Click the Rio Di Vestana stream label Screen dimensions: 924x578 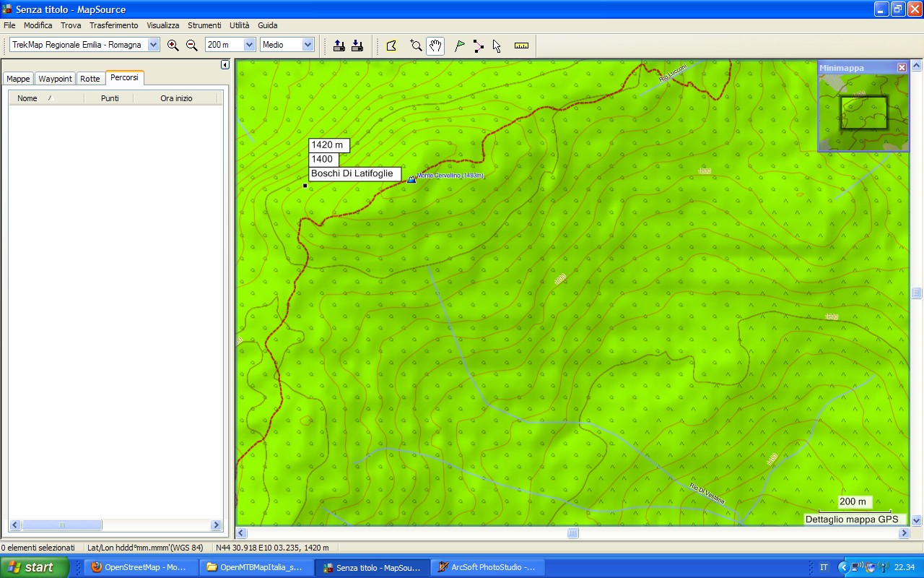click(x=707, y=493)
